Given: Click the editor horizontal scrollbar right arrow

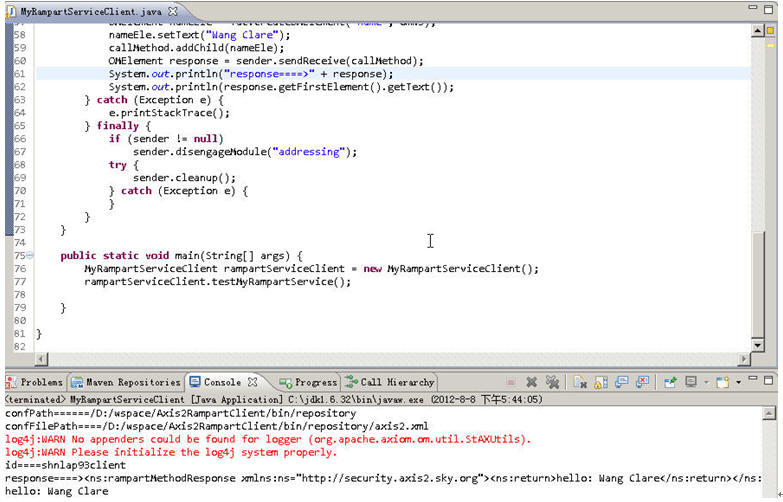Looking at the screenshot, I should (745, 359).
